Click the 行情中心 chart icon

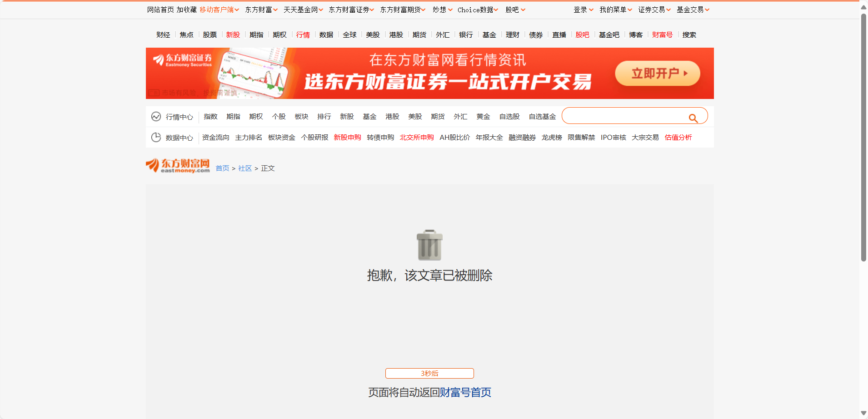pos(156,117)
